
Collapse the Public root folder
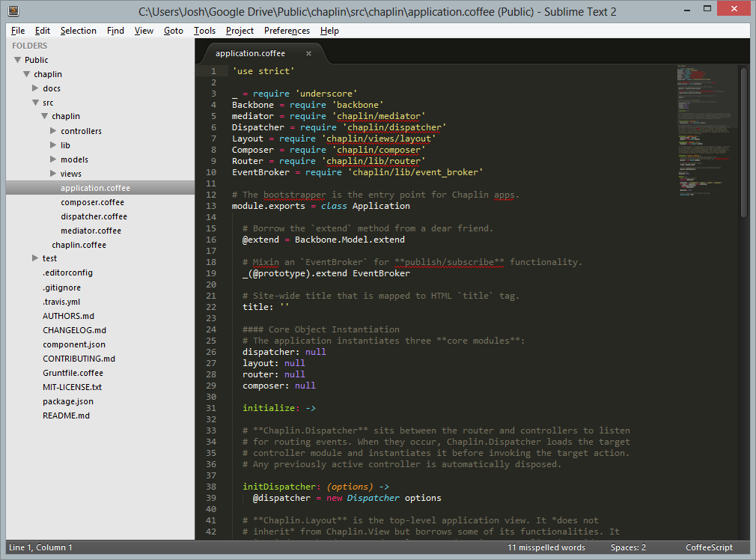click(17, 60)
